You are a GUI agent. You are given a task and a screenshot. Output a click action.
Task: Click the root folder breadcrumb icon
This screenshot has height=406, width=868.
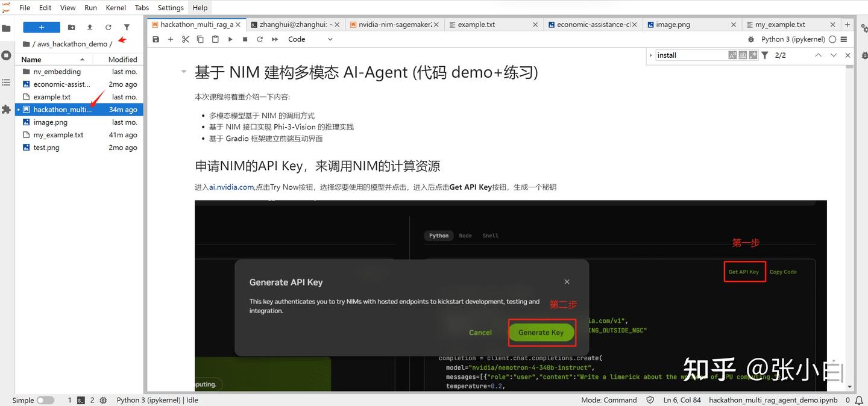[x=26, y=44]
